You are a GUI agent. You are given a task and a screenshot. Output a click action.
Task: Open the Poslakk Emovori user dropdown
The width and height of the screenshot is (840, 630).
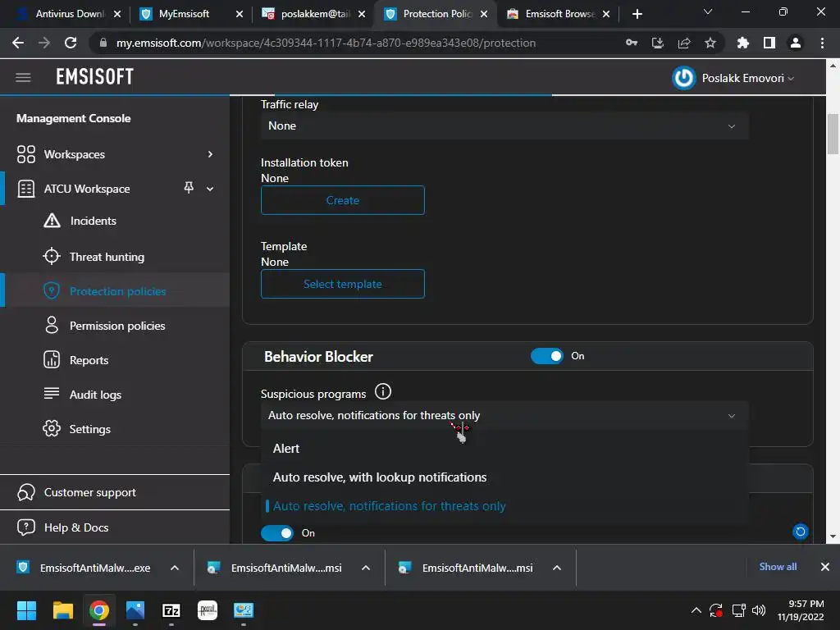point(748,78)
